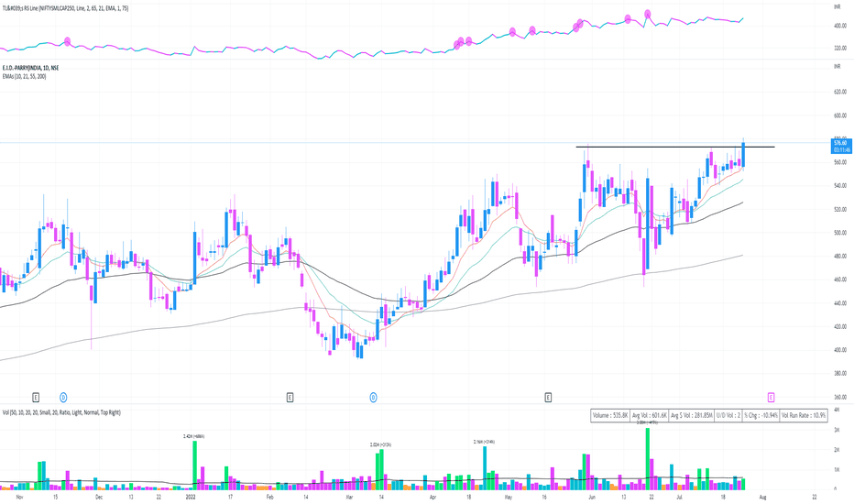Click the 2.42M volume spike label
Screen dimensions: 854x504
click(x=194, y=436)
